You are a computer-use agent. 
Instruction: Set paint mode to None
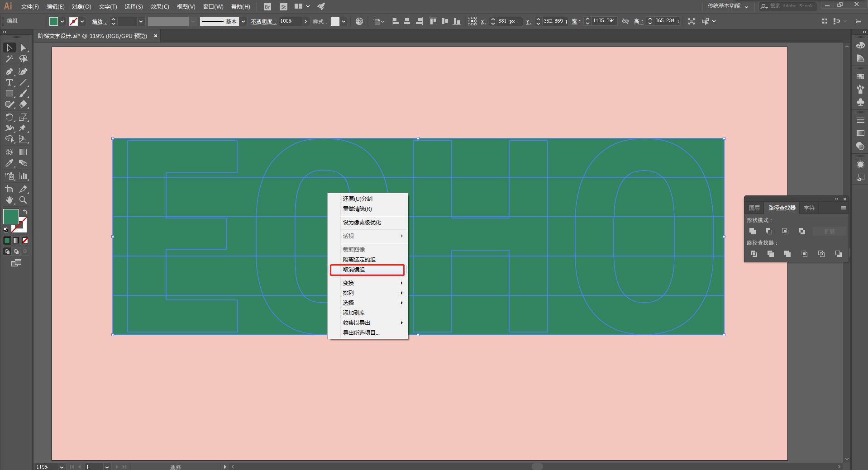coord(25,241)
